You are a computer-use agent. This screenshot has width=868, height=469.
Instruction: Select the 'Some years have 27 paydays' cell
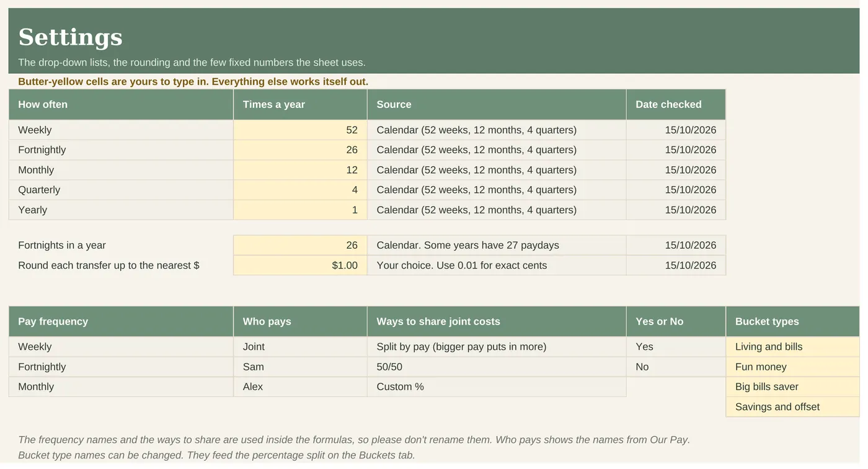497,245
